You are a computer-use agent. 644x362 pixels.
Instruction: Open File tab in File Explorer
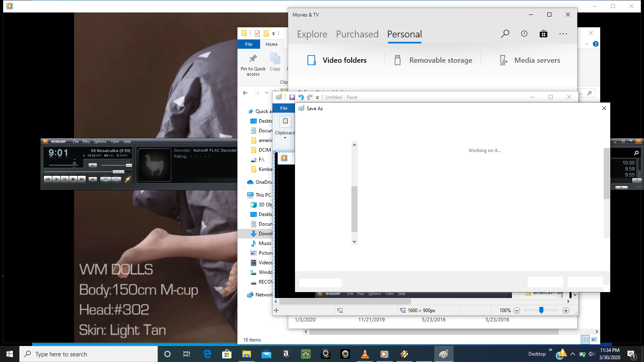pos(249,44)
